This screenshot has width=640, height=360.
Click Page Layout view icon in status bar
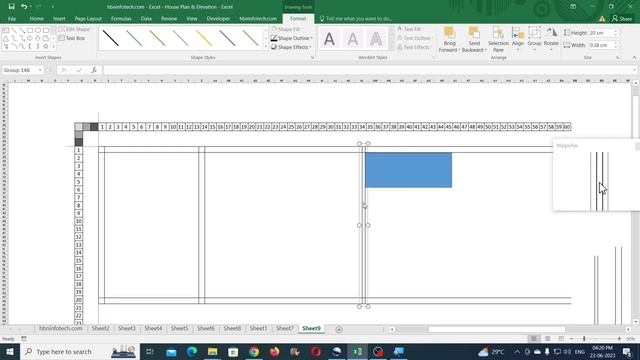pyautogui.click(x=547, y=339)
